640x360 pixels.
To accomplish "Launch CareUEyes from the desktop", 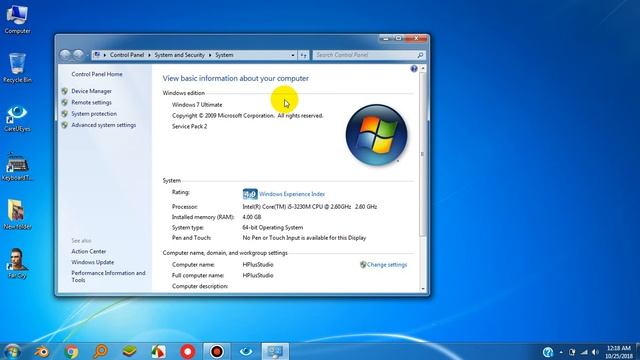I will (17, 118).
